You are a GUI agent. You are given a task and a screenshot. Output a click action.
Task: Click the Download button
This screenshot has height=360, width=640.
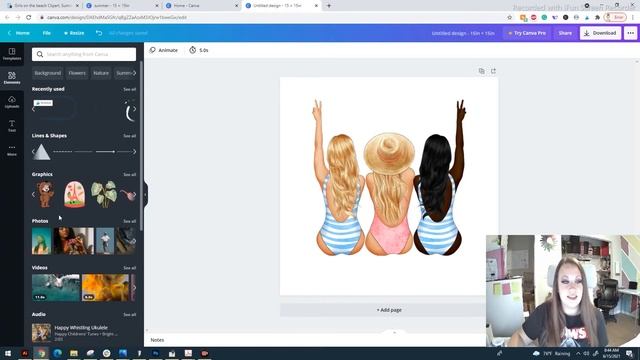[600, 33]
